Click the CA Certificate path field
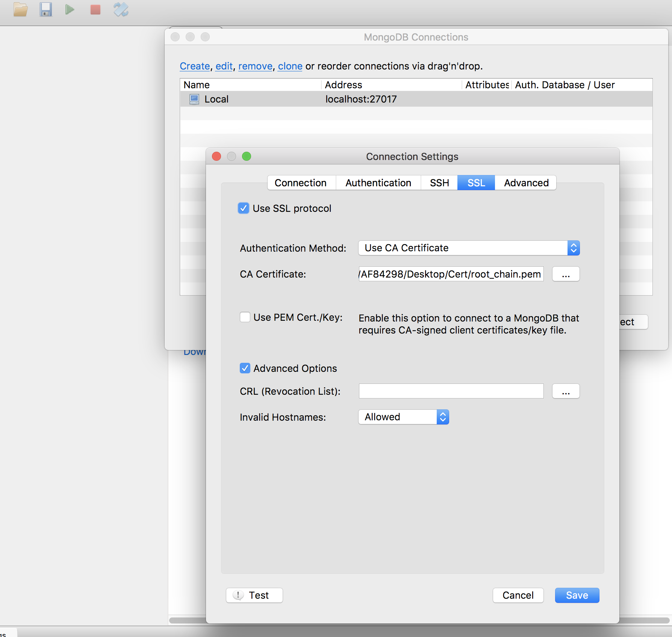The height and width of the screenshot is (637, 672). point(451,274)
